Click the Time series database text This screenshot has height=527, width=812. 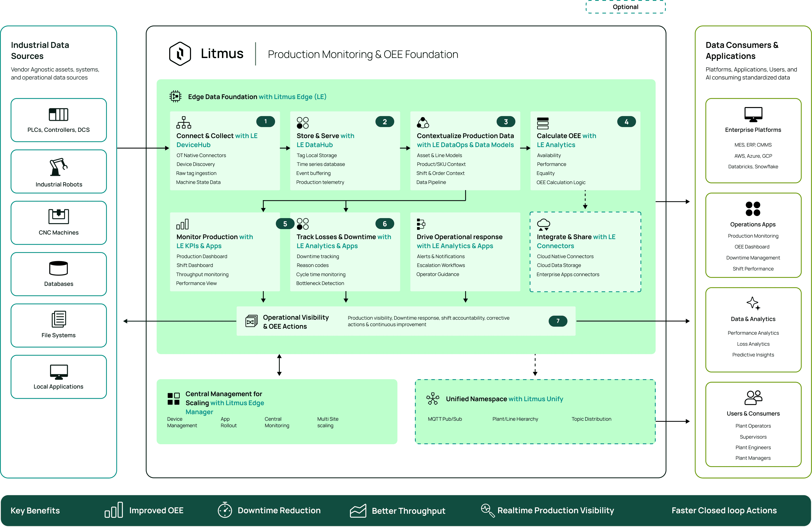[321, 164]
